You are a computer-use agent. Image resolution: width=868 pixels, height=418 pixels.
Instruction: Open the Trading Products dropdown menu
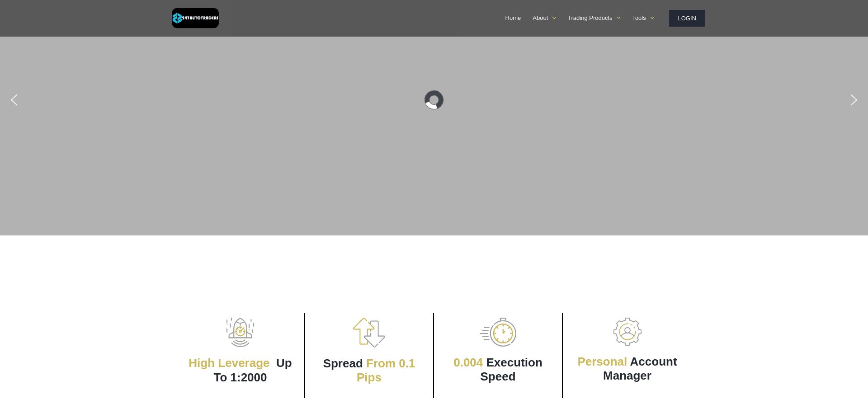[x=618, y=18]
